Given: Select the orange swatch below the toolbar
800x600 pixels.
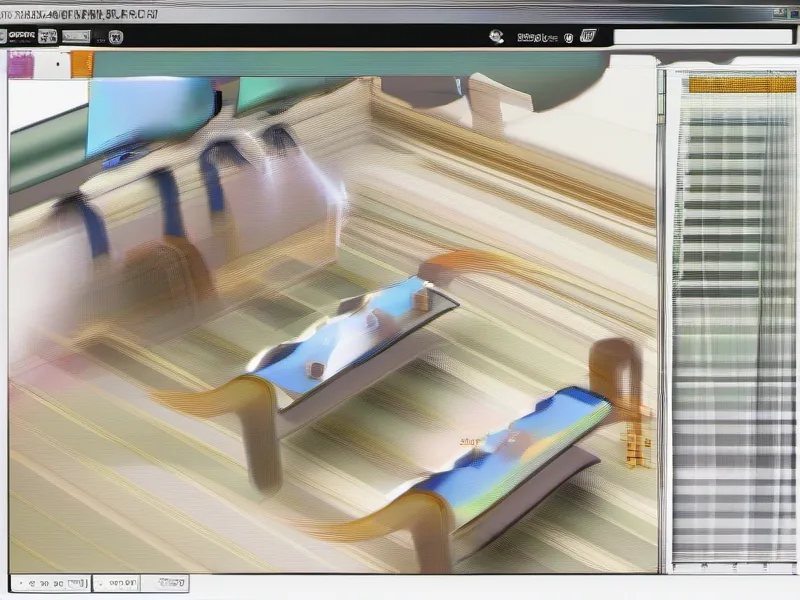Looking at the screenshot, I should coord(82,65).
